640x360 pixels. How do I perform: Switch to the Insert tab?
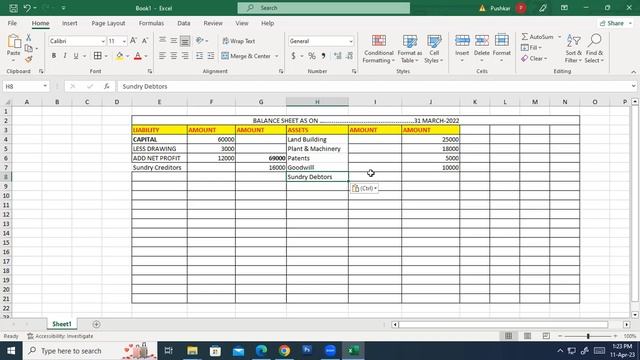pos(70,23)
